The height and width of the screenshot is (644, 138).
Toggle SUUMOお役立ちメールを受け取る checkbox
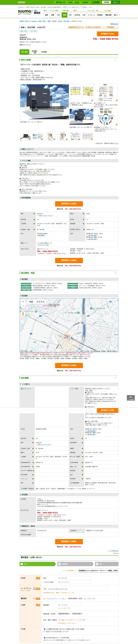45,638
